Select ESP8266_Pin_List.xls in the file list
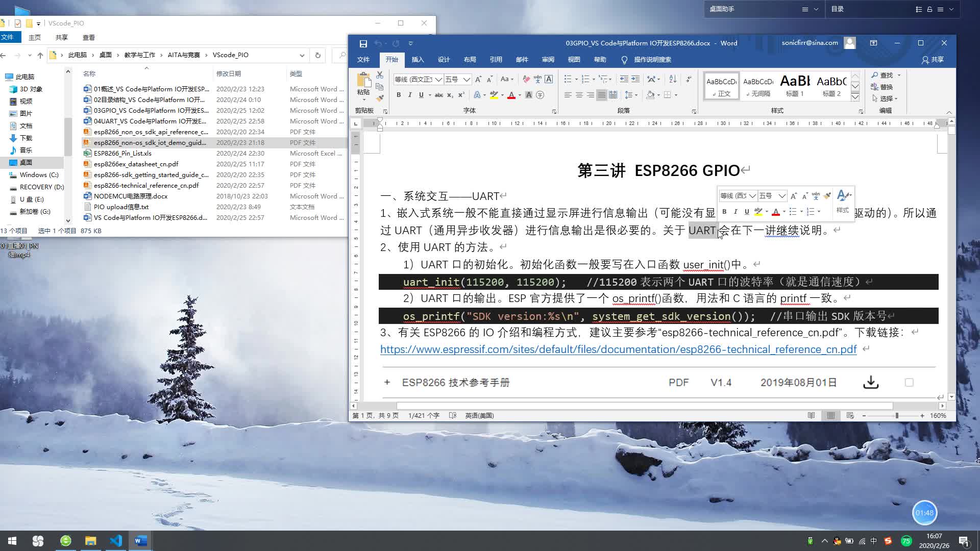Image resolution: width=980 pixels, height=551 pixels. point(122,153)
